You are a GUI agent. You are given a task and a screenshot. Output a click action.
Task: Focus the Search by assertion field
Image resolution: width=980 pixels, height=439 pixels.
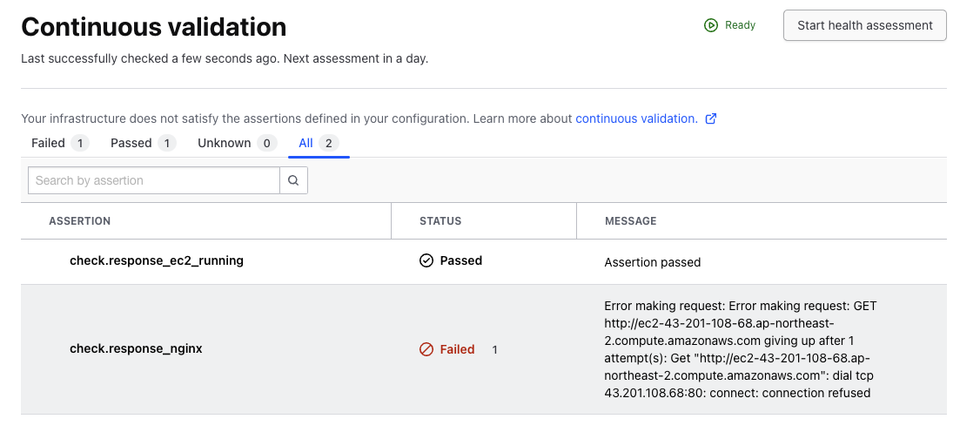point(154,180)
